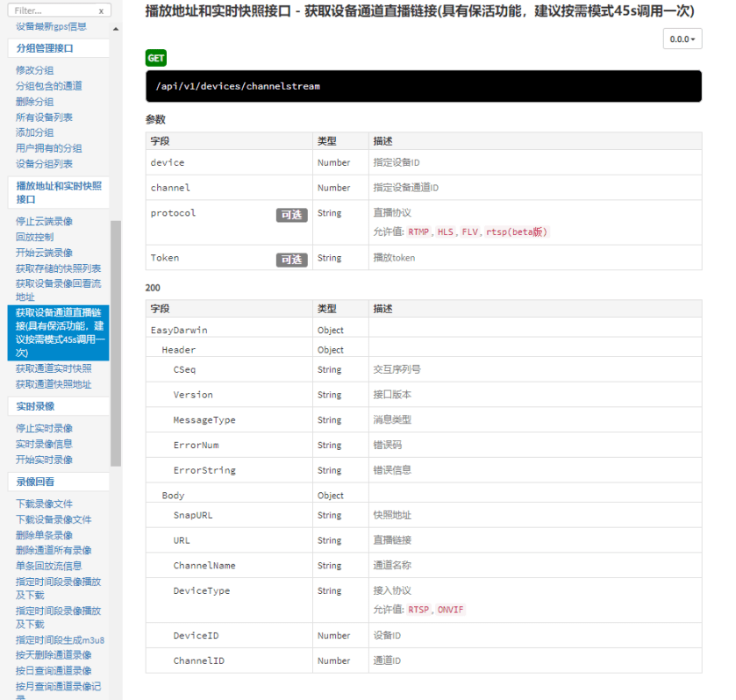Select the 分组管理接口 section header
Screen dimensions: 736x700
pos(45,48)
